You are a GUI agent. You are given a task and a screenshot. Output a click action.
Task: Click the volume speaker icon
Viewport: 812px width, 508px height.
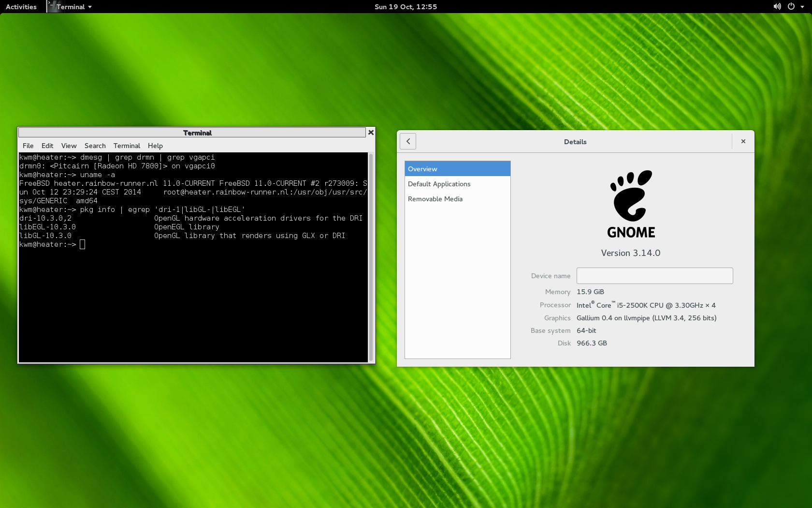point(777,6)
